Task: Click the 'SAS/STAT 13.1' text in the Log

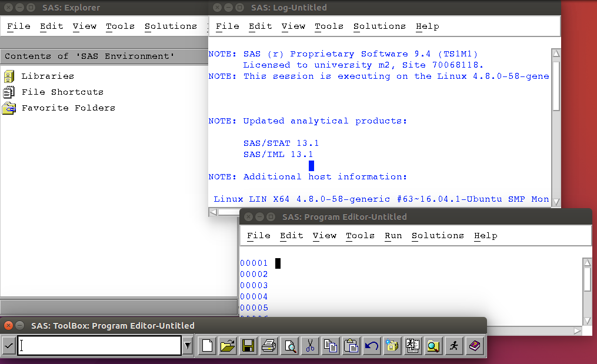Action: [x=281, y=143]
